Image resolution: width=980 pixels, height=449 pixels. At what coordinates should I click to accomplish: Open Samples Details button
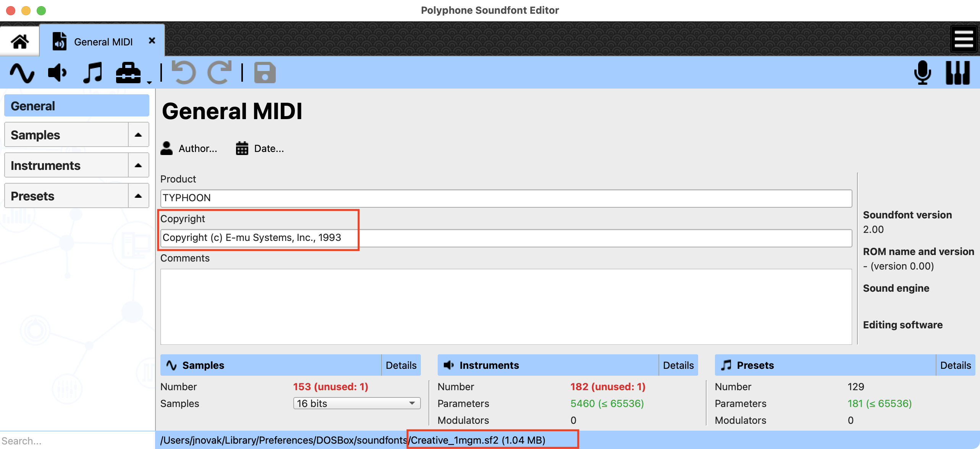click(401, 365)
